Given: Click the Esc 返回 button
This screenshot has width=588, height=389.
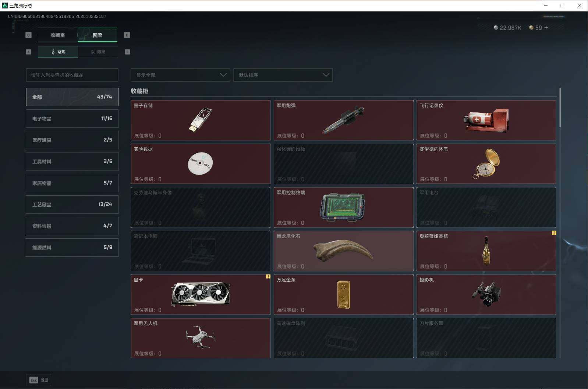Looking at the screenshot, I should pos(39,380).
